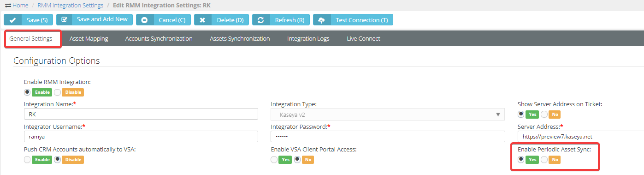The image size is (644, 175).
Task: Click the Integration Name field
Action: (141, 114)
